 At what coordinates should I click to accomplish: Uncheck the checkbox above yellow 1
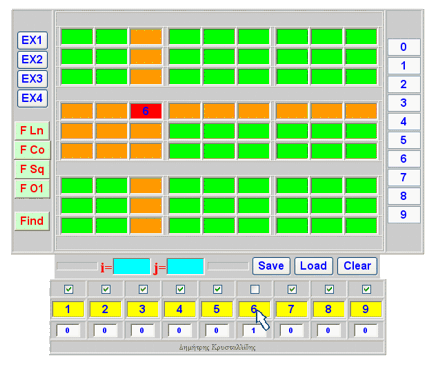[x=69, y=289]
